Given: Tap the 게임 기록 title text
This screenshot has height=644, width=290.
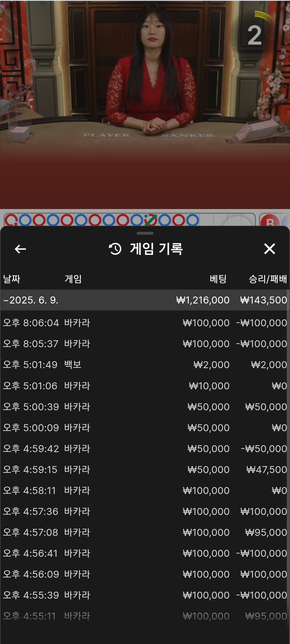Looking at the screenshot, I should [x=157, y=249].
